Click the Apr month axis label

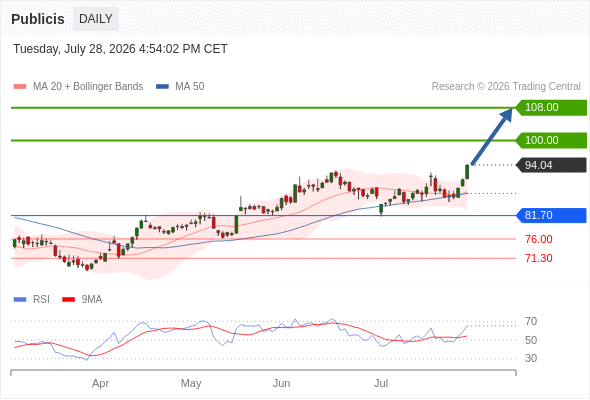(x=100, y=383)
